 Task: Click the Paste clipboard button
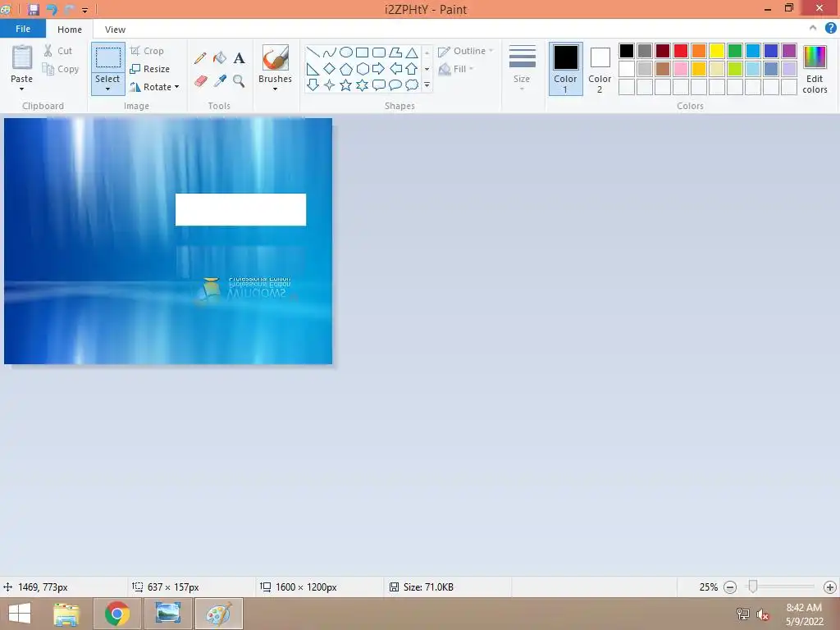pos(22,58)
